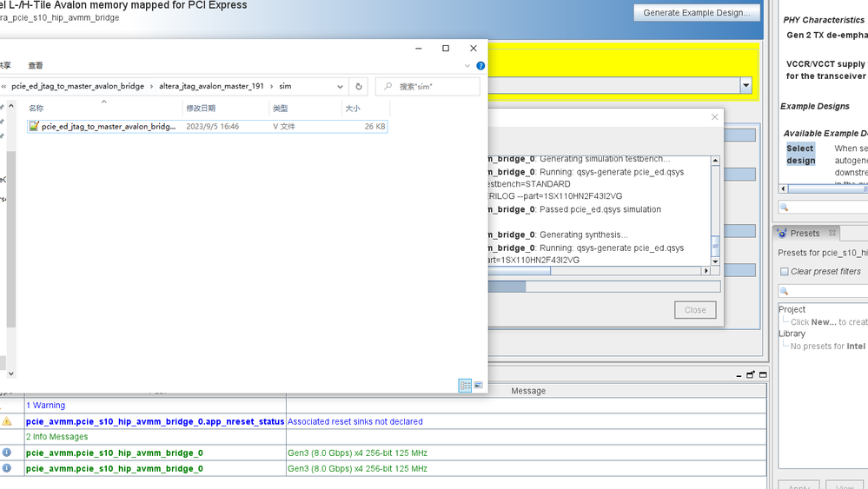Minimize the messages panel

pos(739,375)
